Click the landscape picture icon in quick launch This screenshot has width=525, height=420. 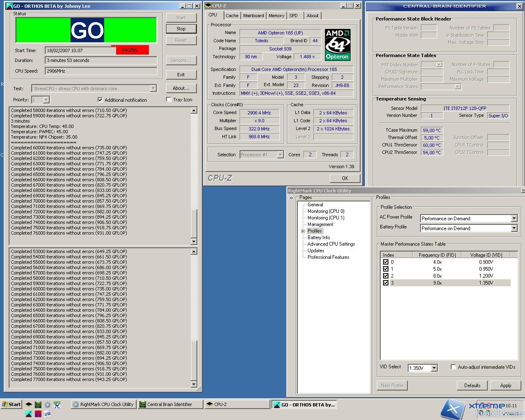click(x=29, y=414)
